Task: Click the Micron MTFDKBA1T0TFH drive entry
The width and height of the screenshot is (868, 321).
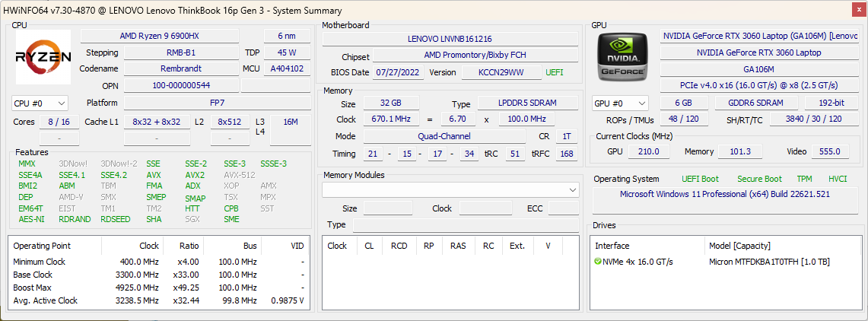Action: 769,262
